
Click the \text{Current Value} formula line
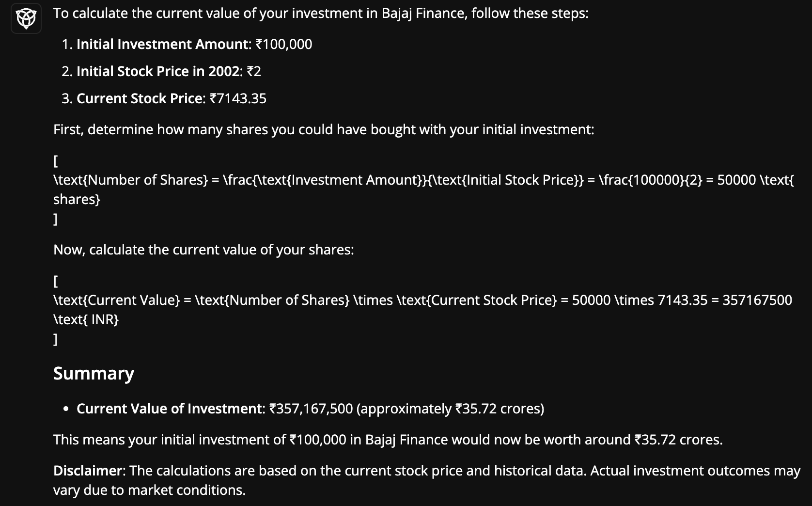coord(422,300)
